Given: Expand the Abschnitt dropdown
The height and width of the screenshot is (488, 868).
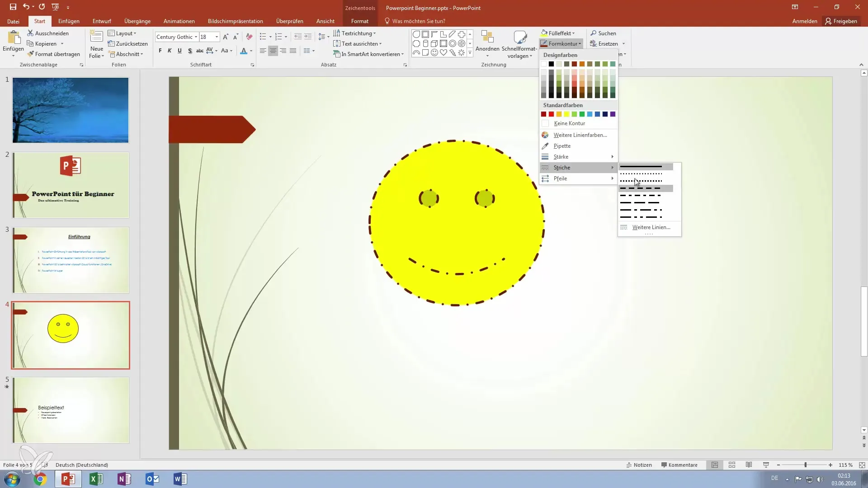Looking at the screenshot, I should (x=126, y=54).
